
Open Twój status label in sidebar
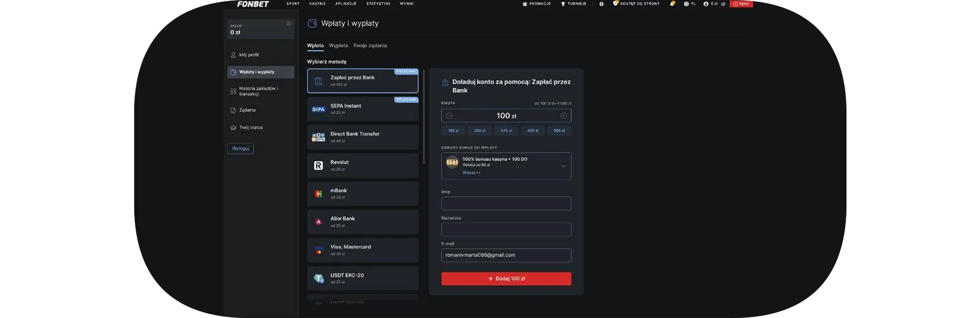251,128
